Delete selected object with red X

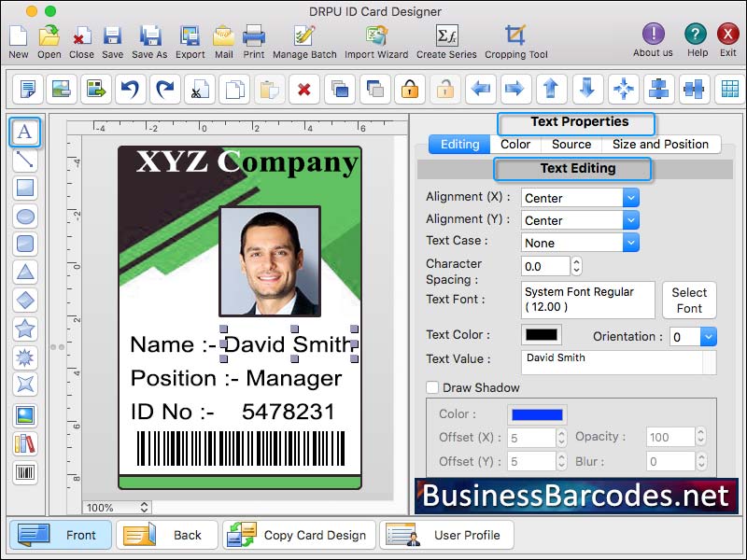(x=304, y=89)
